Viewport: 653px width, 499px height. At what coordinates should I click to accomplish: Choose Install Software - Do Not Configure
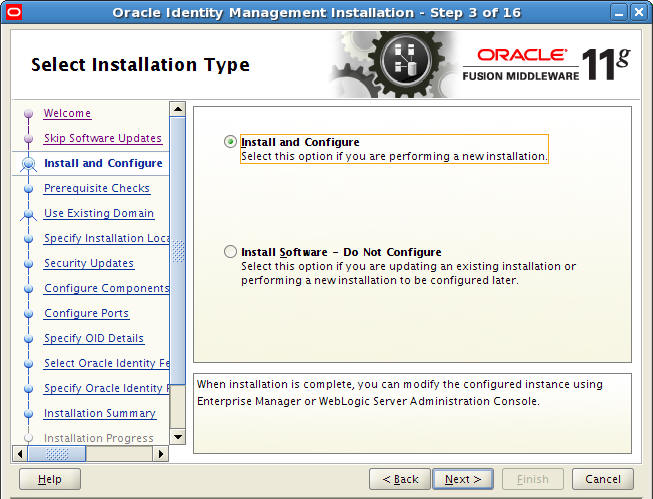[x=231, y=252]
